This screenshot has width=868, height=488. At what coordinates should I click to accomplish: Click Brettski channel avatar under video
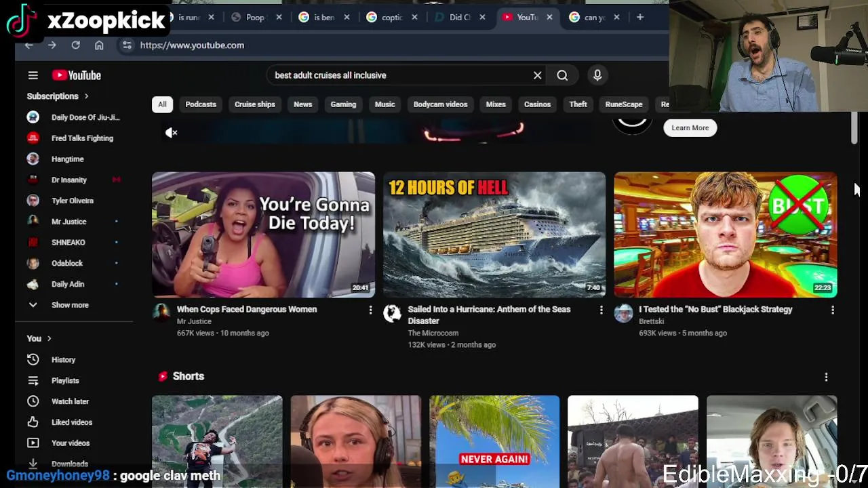623,312
